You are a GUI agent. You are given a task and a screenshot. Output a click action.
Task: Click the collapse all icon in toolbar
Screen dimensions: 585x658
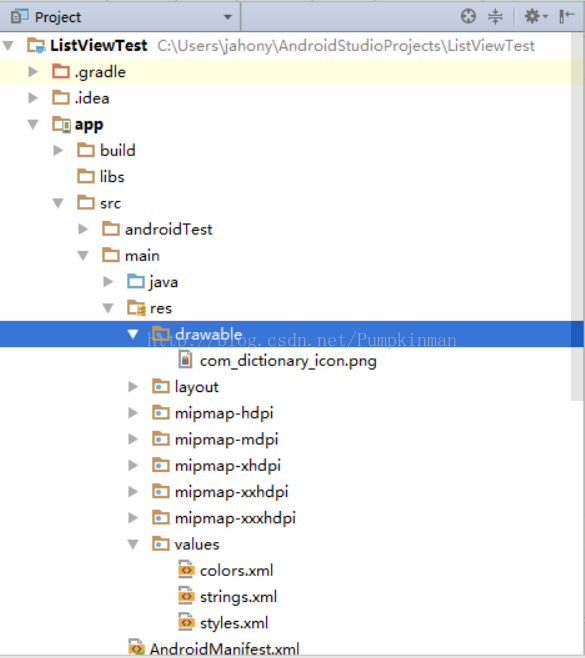click(495, 17)
